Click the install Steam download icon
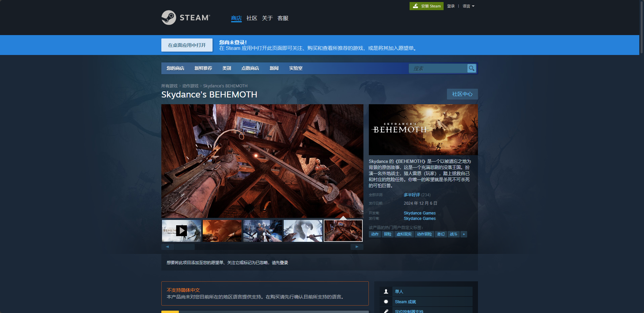644x313 pixels. pyautogui.click(x=416, y=6)
